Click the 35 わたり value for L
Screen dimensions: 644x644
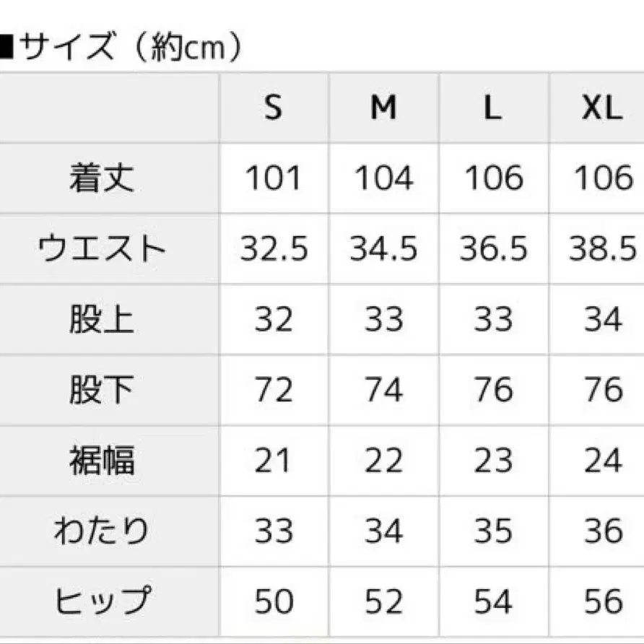pos(492,531)
